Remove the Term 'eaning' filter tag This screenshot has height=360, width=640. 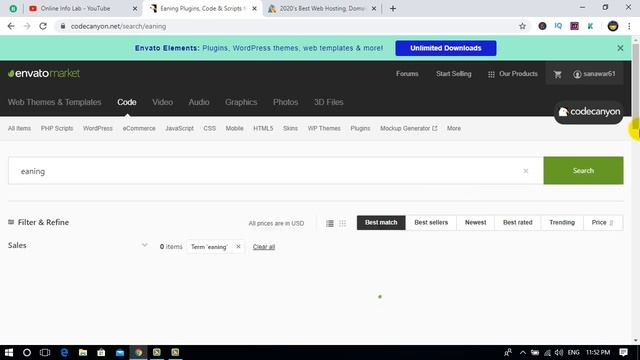(x=238, y=247)
